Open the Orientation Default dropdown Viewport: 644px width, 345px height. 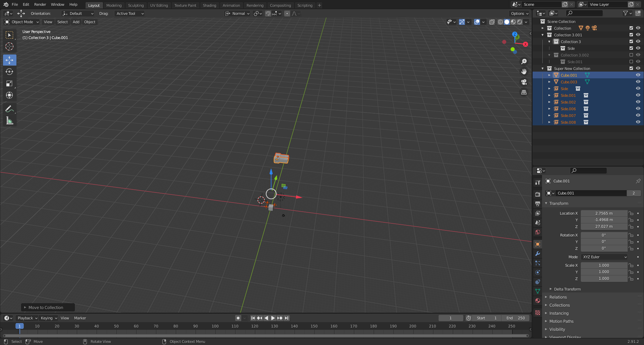pos(78,14)
